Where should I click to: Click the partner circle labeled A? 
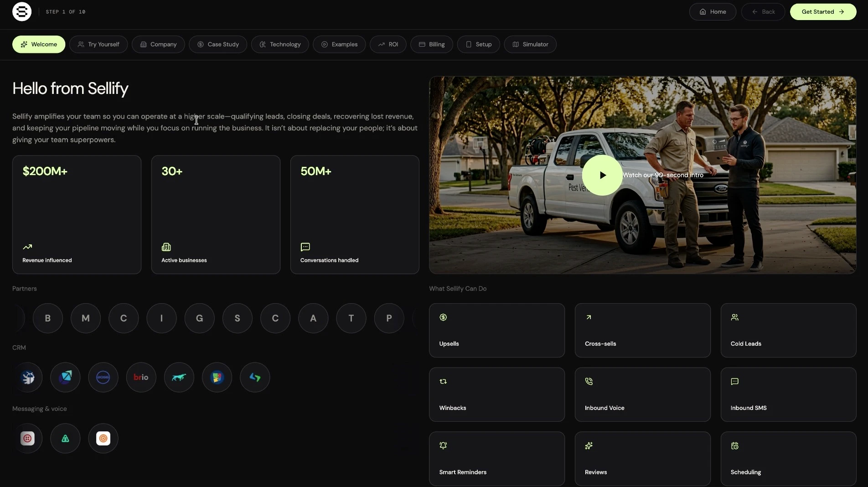click(x=313, y=318)
